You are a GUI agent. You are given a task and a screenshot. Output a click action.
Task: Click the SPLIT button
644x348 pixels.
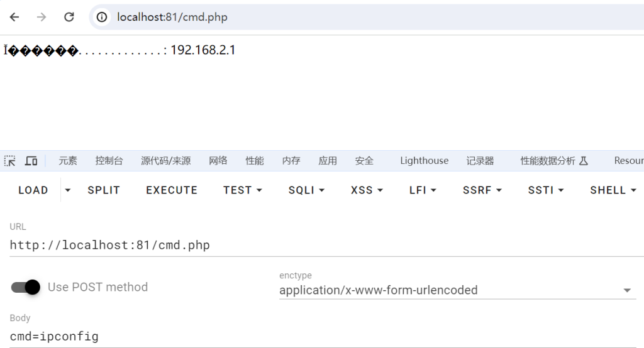point(104,190)
